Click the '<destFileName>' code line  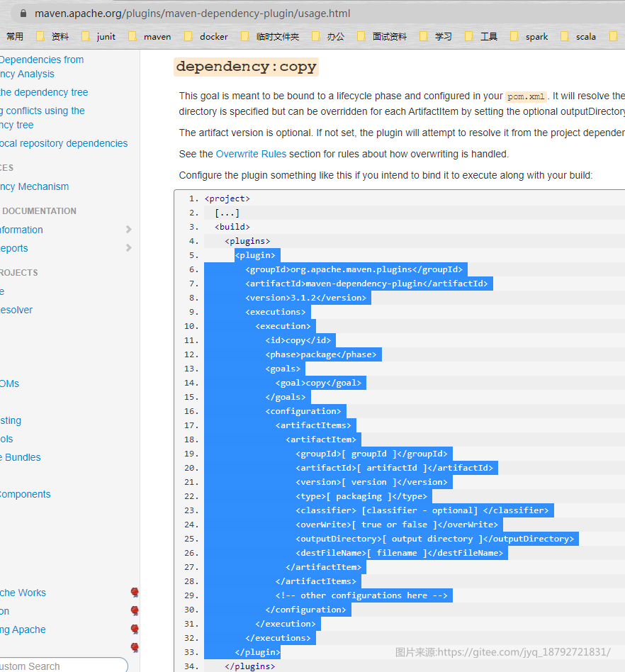point(399,553)
